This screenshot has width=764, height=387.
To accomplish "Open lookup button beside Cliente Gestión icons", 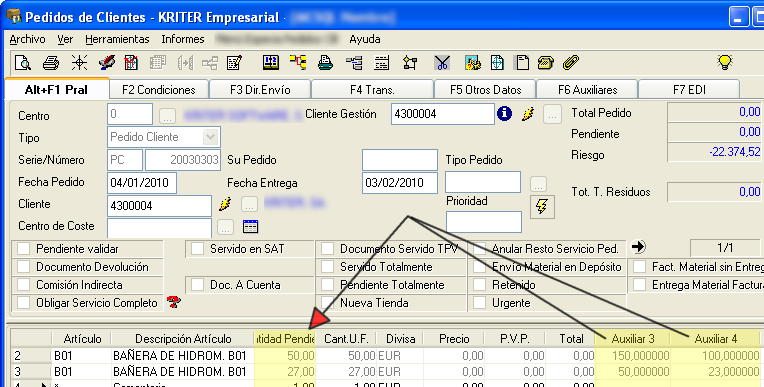I will tap(552, 115).
